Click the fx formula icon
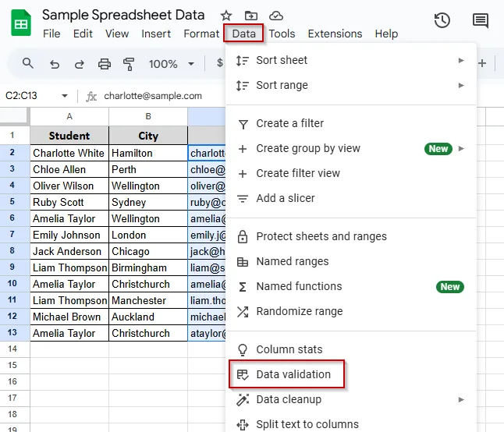The width and height of the screenshot is (504, 432). (91, 96)
